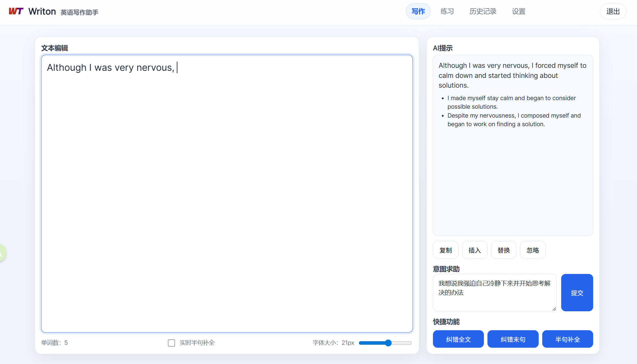Enable the 实时半句补全 checkbox
The width and height of the screenshot is (637, 364).
click(x=171, y=343)
